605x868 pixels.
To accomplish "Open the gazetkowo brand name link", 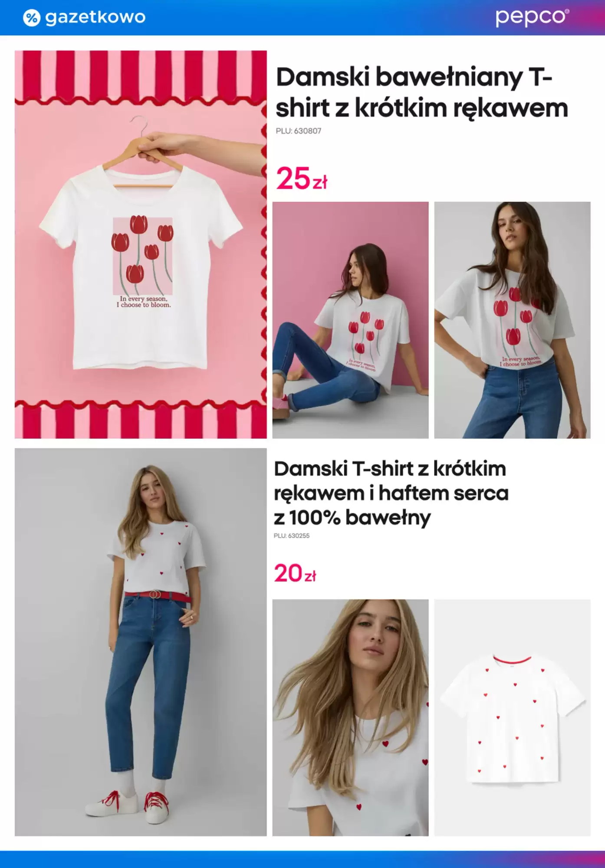I will pos(95,17).
